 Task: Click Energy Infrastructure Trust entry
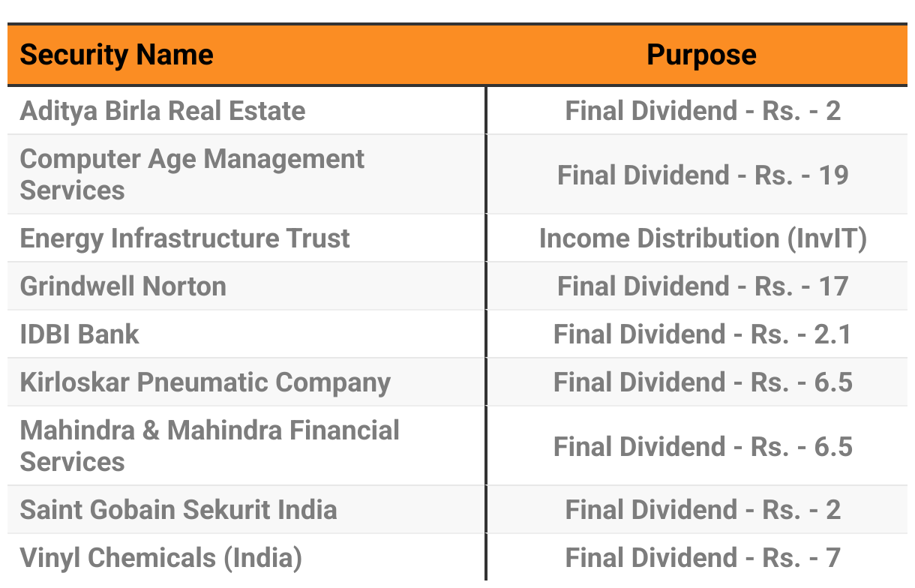click(184, 238)
